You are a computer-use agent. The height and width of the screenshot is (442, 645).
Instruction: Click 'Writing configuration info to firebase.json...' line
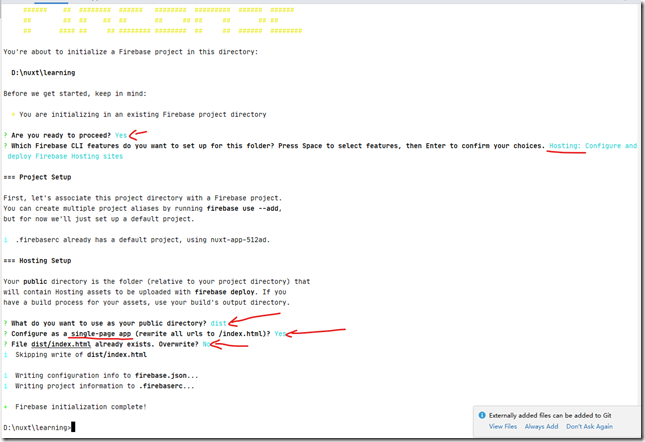click(107, 375)
